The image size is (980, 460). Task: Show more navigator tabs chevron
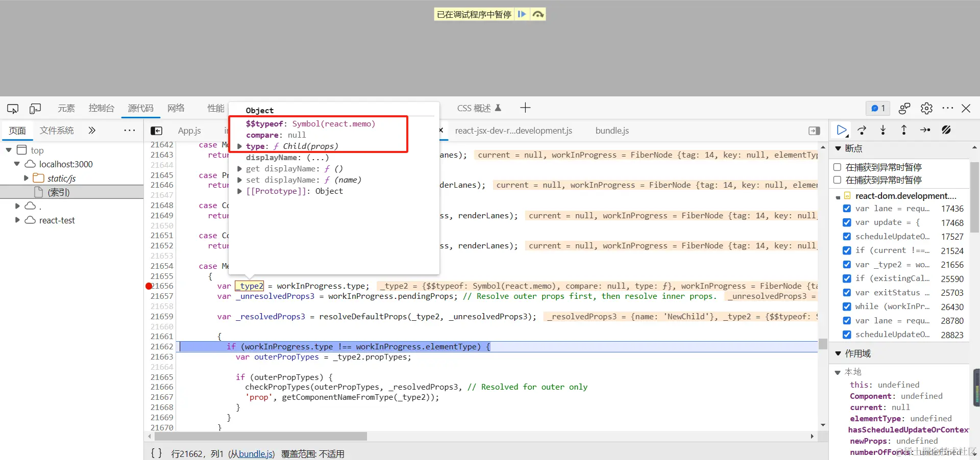(92, 131)
